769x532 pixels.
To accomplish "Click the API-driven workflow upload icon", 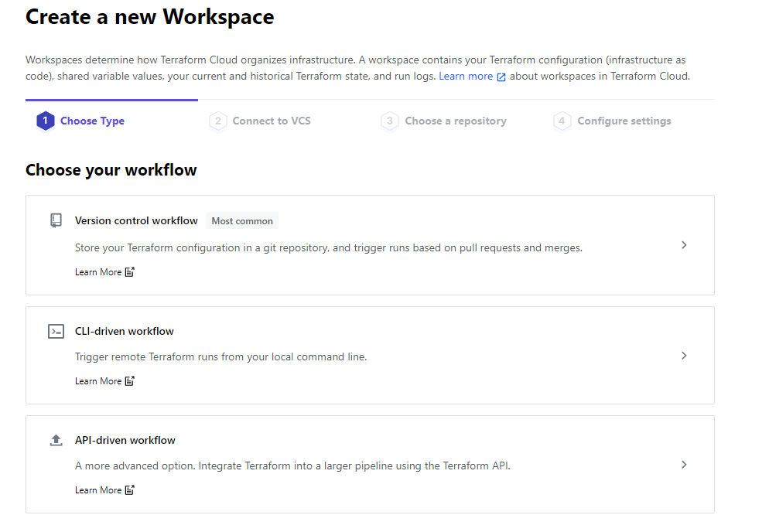I will (56, 440).
